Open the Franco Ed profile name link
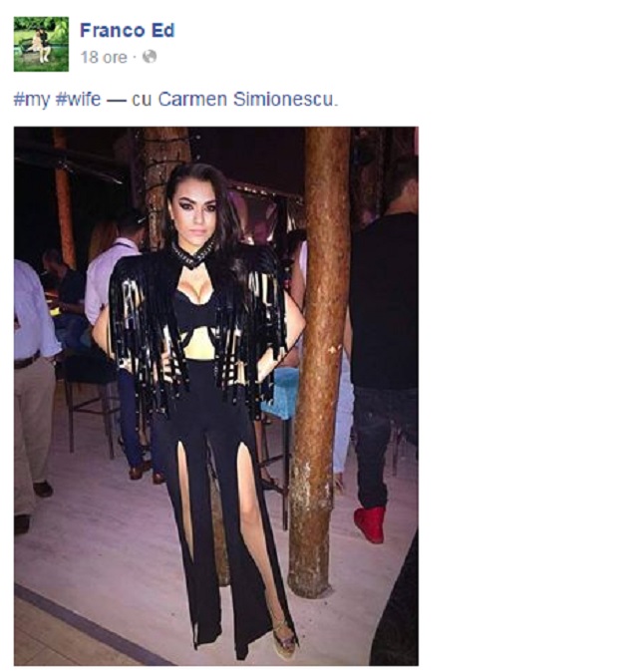This screenshot has width=638, height=672. coord(128,31)
